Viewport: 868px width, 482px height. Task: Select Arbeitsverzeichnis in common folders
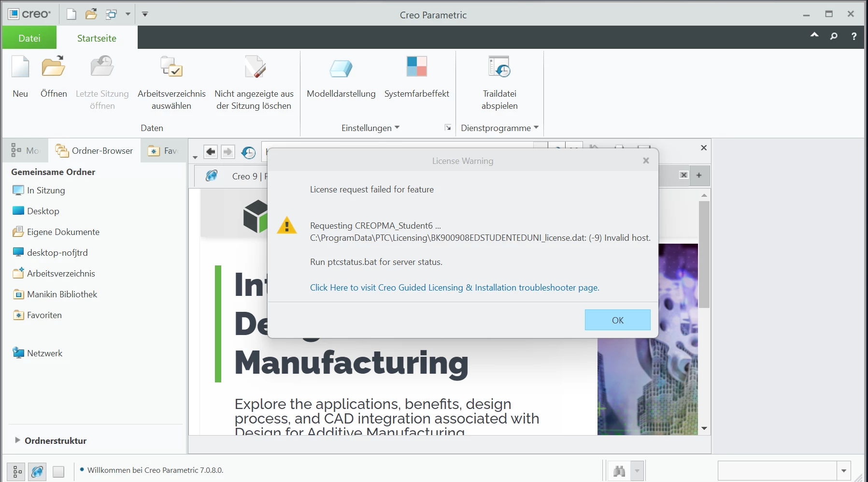tap(54, 273)
